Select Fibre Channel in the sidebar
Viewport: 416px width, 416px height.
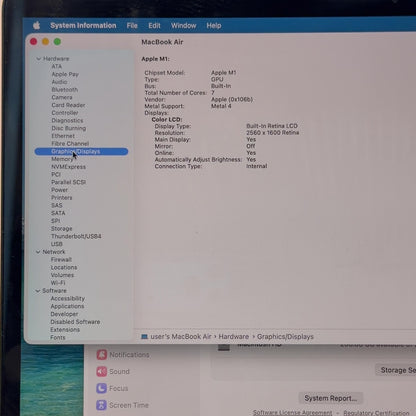70,144
